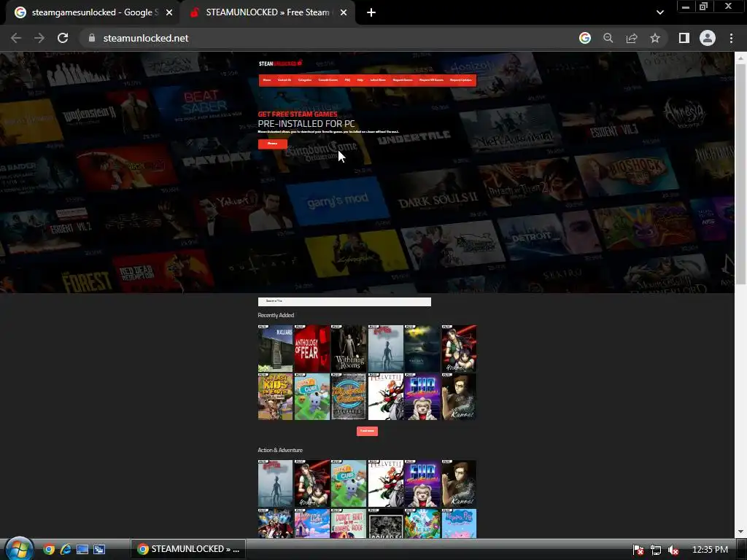Open the Kansei thumbnail in Recently Added
This screenshot has height=560, width=747.
pos(459,397)
